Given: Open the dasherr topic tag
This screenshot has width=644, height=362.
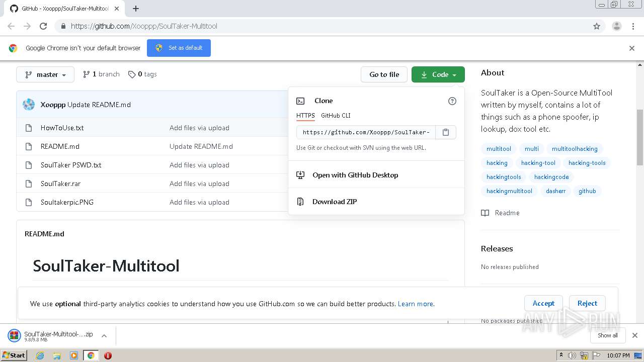Looking at the screenshot, I should click(x=556, y=191).
